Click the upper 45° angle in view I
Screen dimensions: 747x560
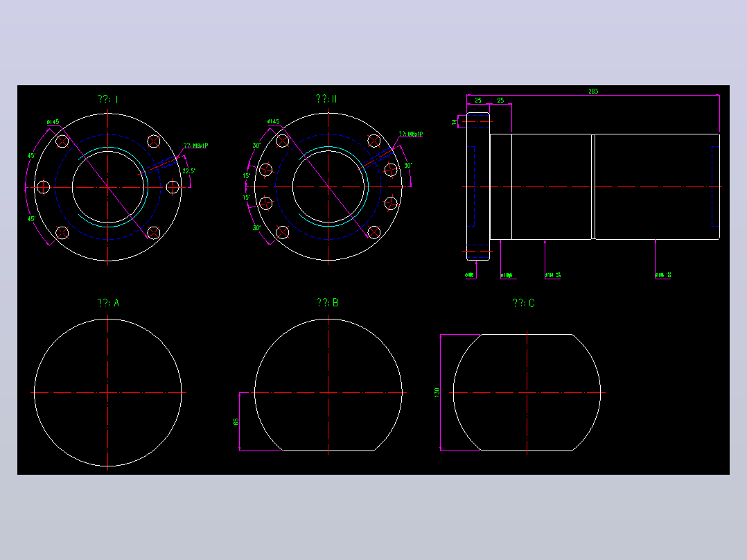tap(31, 156)
